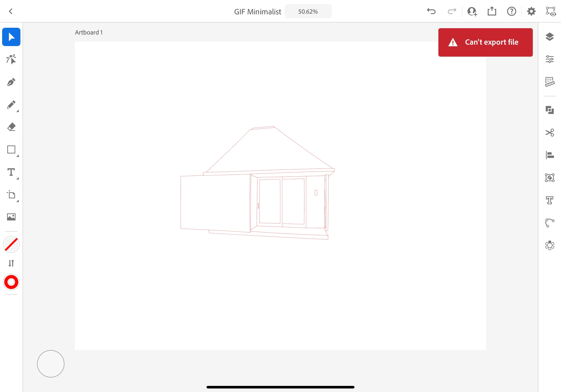Screen dimensions: 561x392
Task: Select the Direct Selection tool
Action: click(11, 59)
